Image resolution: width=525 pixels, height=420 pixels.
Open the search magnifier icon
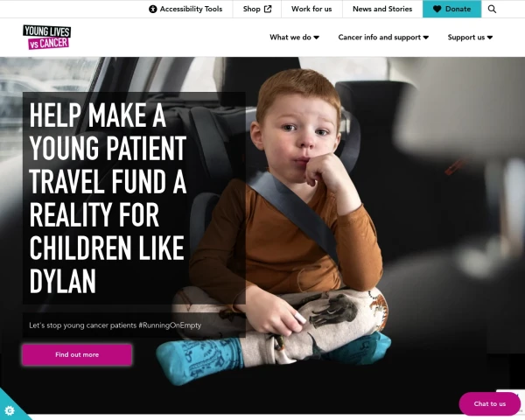coord(492,9)
